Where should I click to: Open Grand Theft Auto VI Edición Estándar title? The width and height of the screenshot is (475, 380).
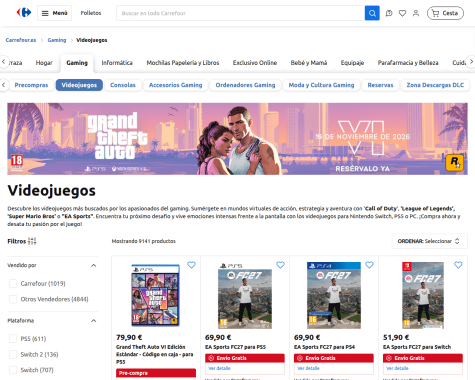click(x=155, y=354)
